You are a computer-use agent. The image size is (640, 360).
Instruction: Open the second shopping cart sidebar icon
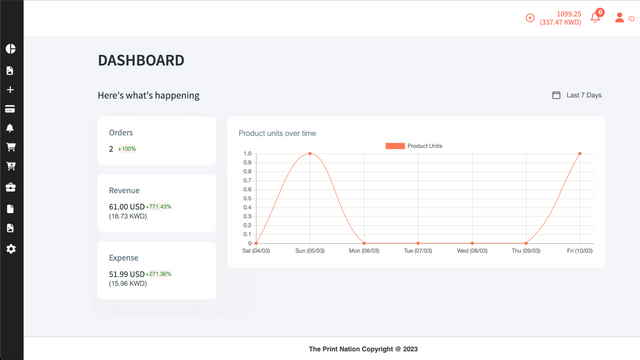11,166
